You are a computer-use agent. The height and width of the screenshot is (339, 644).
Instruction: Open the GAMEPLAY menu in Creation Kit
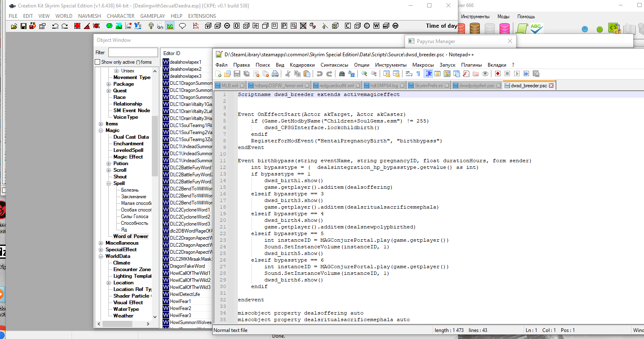[153, 16]
